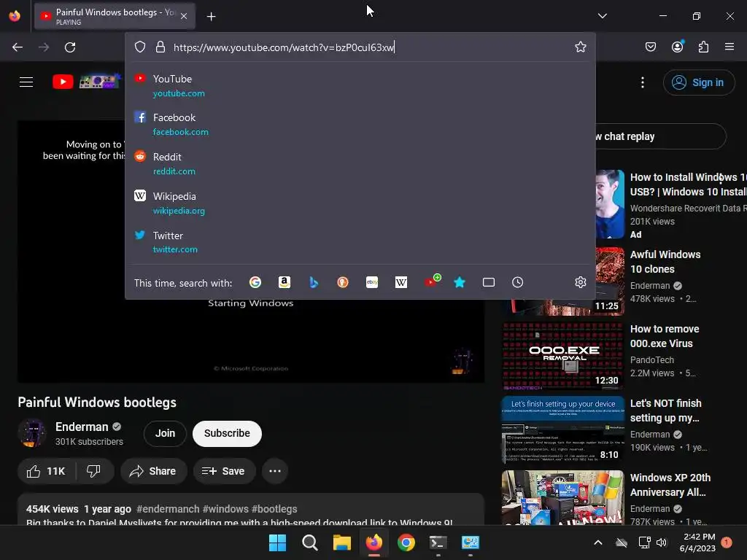Screen dimensions: 747x560
Task: Open the tracking protection shield icon
Action: point(139,47)
